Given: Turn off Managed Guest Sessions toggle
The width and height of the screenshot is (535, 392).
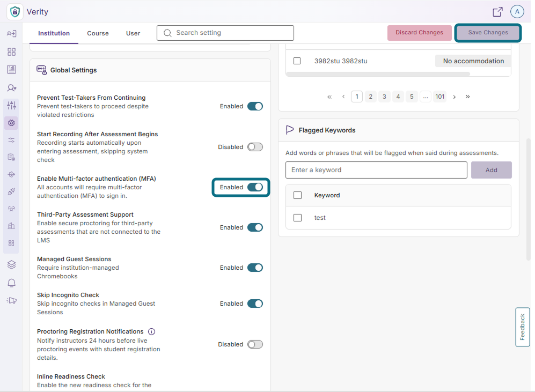Looking at the screenshot, I should (255, 268).
